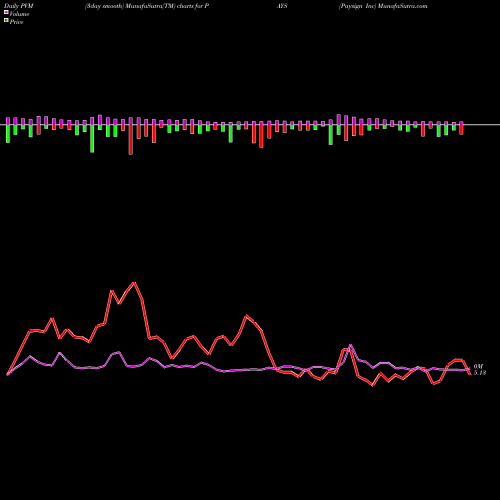The width and height of the screenshot is (500, 500).
Task: Click the '(Paysign Inc) MunafaSutra.com' text
Action: pos(383,6)
